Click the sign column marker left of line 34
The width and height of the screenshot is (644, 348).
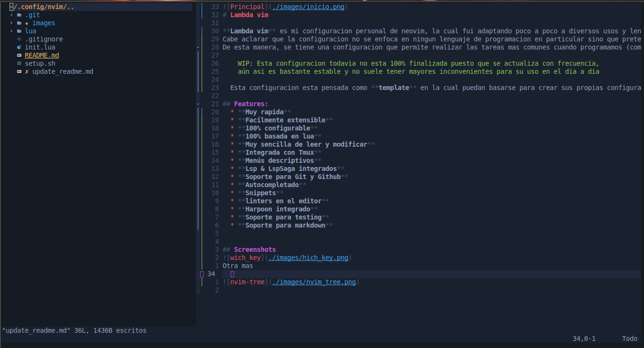pyautogui.click(x=202, y=274)
